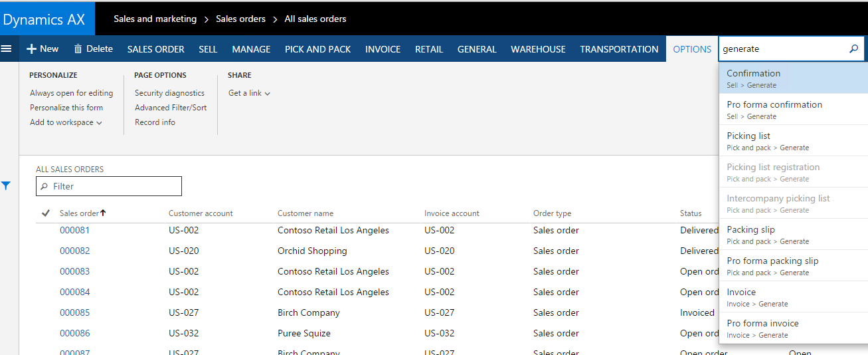Open the RETAIL tab
Viewport: 868px width, 355px height.
coord(429,49)
